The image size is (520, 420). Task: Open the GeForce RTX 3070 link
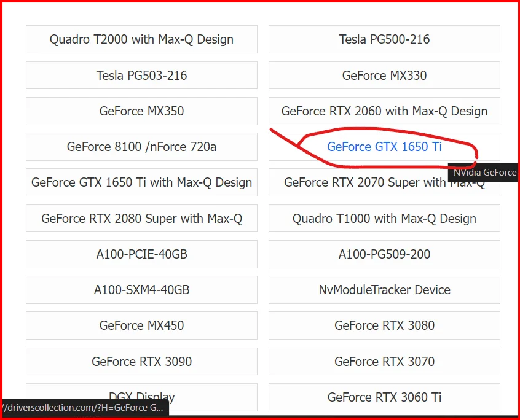pyautogui.click(x=384, y=362)
